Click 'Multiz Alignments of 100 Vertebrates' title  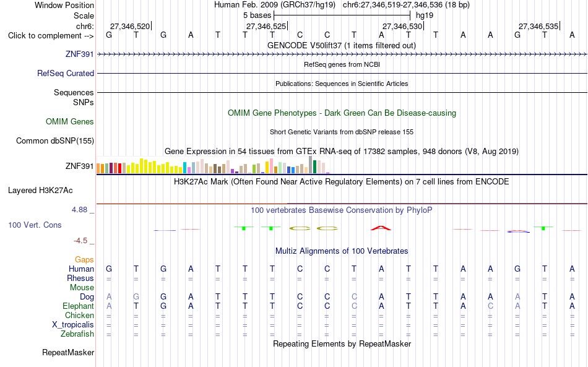[x=342, y=251]
